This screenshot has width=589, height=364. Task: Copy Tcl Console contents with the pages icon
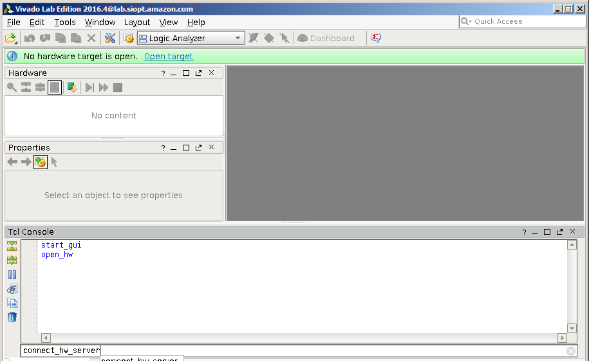pyautogui.click(x=12, y=303)
